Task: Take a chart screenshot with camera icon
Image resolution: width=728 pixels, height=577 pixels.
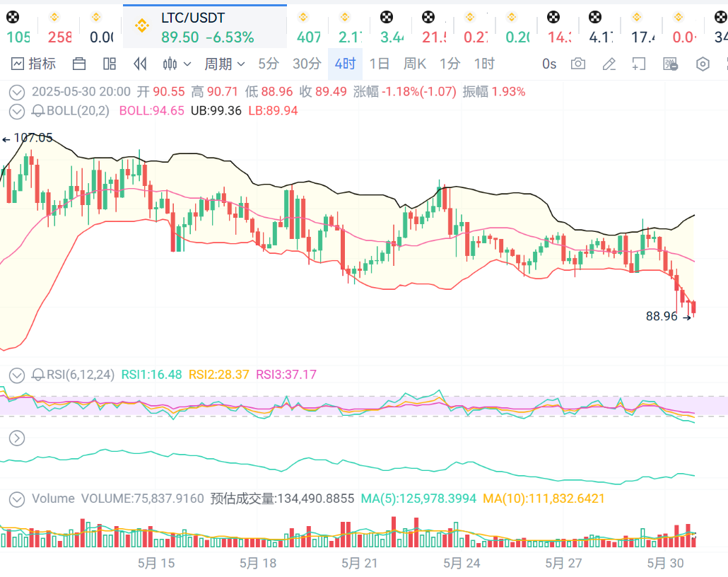Action: click(578, 64)
